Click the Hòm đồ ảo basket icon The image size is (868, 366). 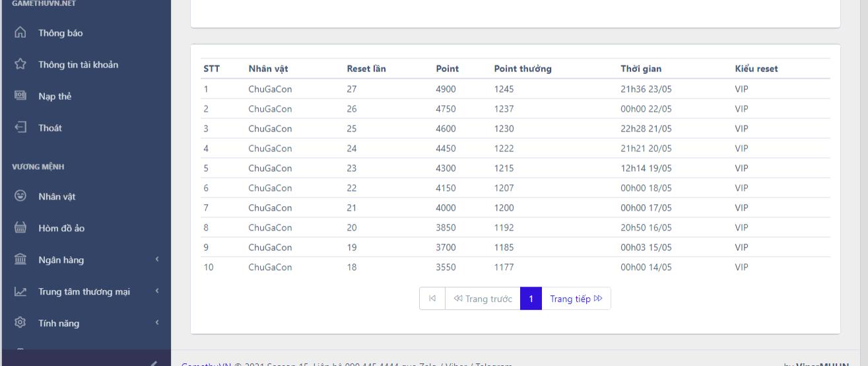20,229
